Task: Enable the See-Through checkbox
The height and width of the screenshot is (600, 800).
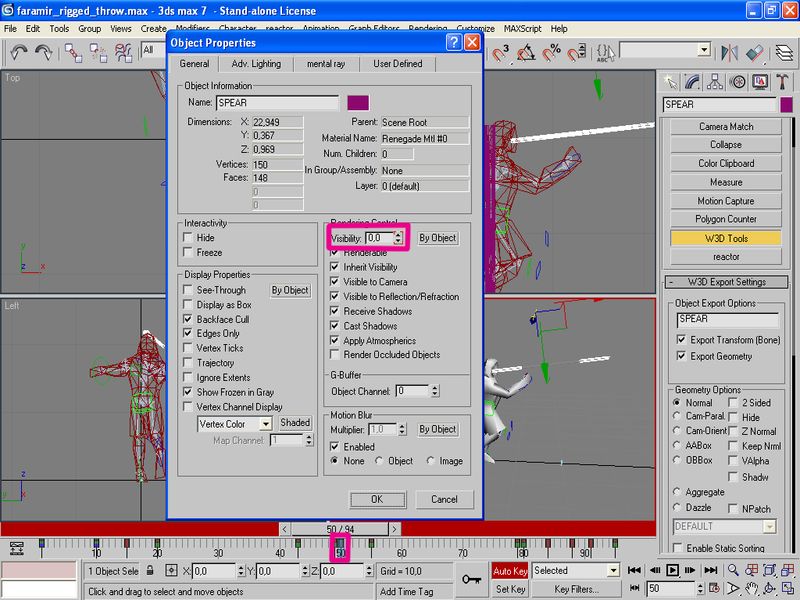Action: pyautogui.click(x=188, y=290)
